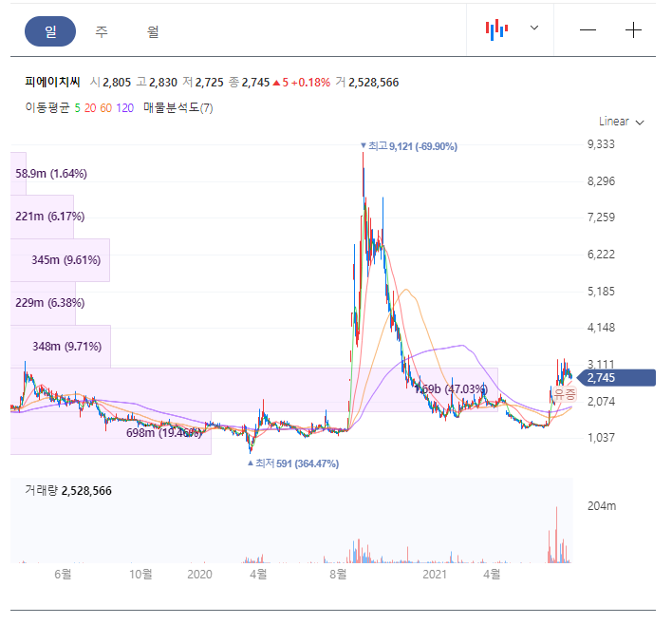Click the 최고 9,121 high price label
672x624 pixels.
pyautogui.click(x=409, y=146)
